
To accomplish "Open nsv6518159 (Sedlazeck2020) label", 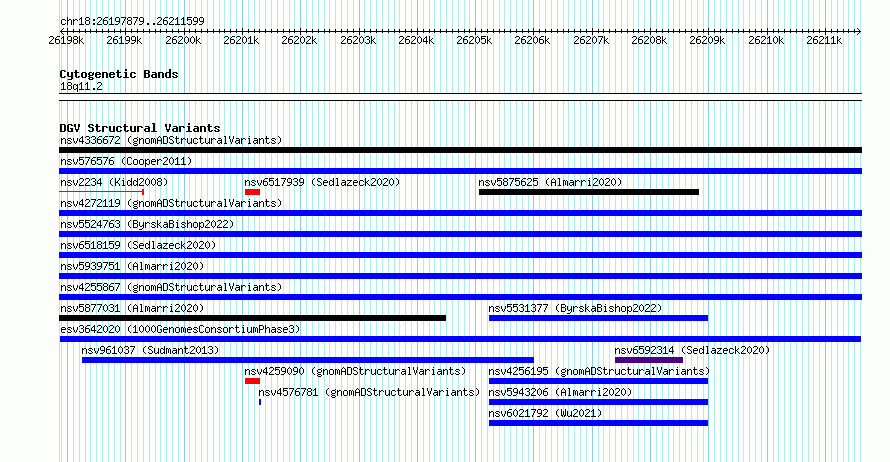I will (138, 245).
